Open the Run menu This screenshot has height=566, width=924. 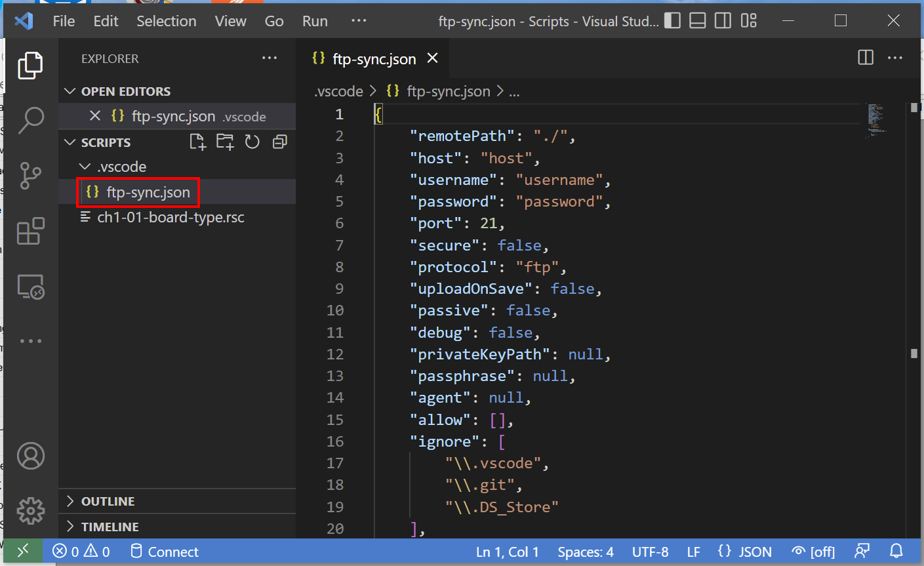pos(315,21)
